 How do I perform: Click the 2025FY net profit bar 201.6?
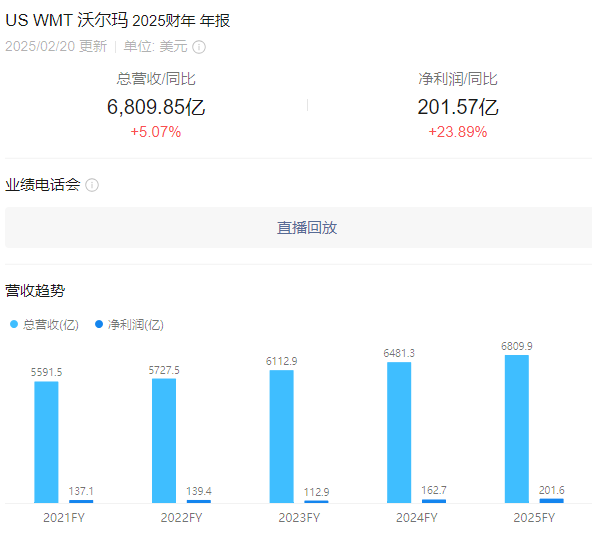552,501
